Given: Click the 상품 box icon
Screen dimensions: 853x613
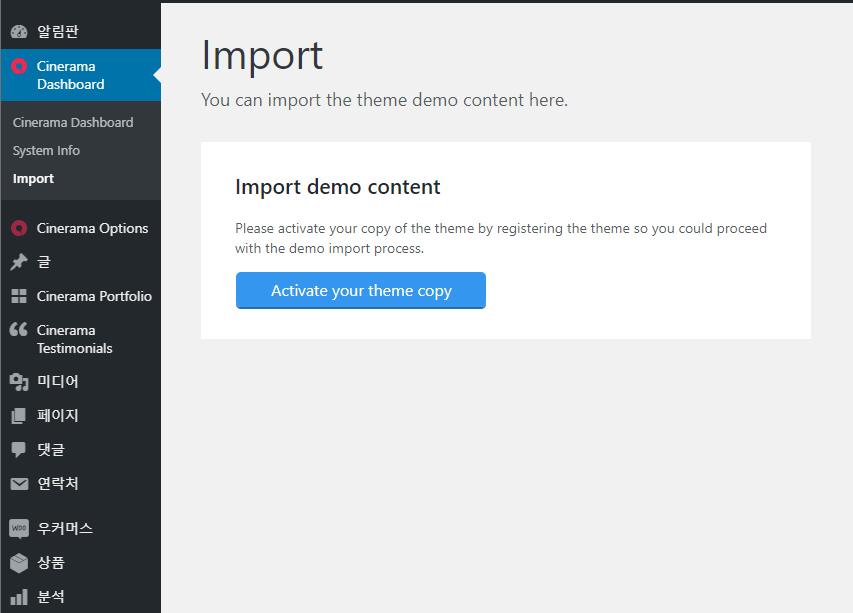Looking at the screenshot, I should click(x=19, y=562).
